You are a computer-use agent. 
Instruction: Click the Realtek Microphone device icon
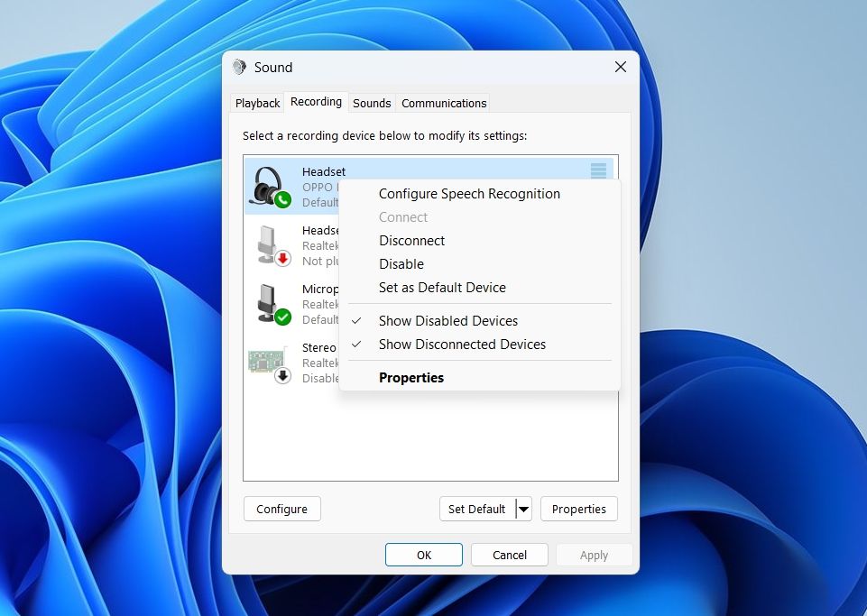(x=271, y=304)
